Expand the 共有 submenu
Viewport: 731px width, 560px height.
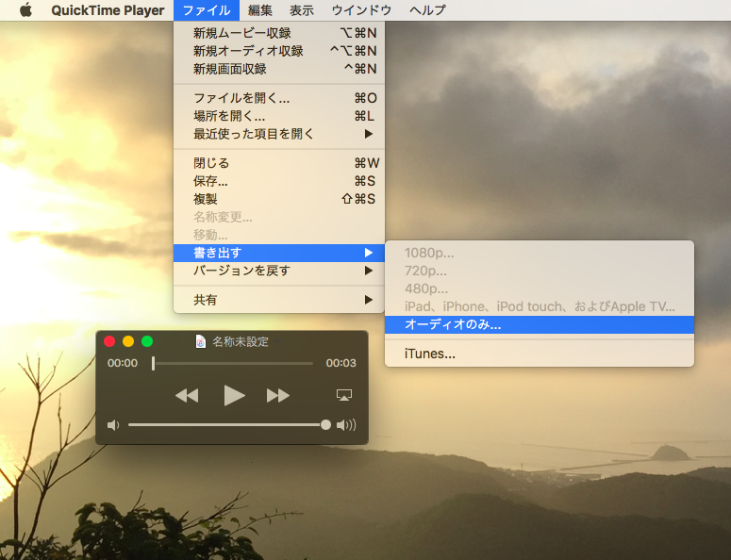pos(279,300)
